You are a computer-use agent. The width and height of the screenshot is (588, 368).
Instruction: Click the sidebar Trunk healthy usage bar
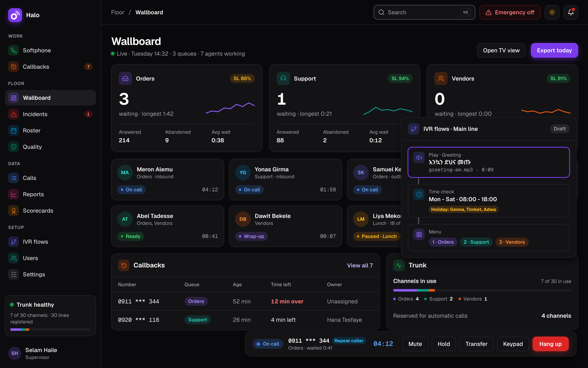(x=50, y=330)
